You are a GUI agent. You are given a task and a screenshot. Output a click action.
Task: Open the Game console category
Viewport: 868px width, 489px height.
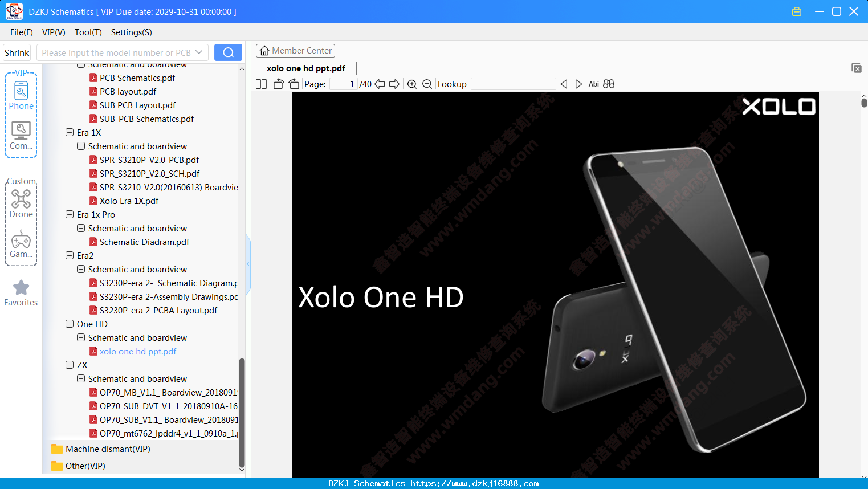[21, 244]
